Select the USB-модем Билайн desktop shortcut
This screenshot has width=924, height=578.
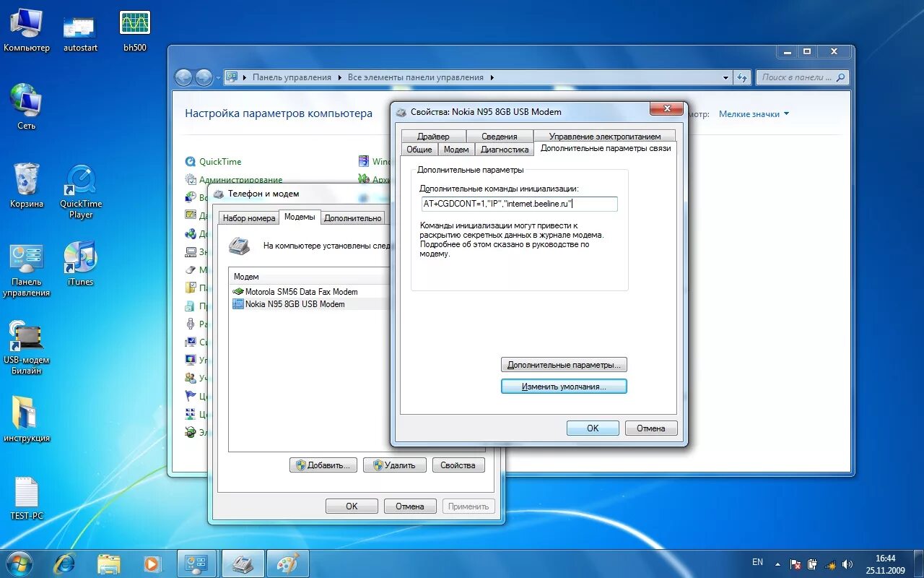click(26, 348)
